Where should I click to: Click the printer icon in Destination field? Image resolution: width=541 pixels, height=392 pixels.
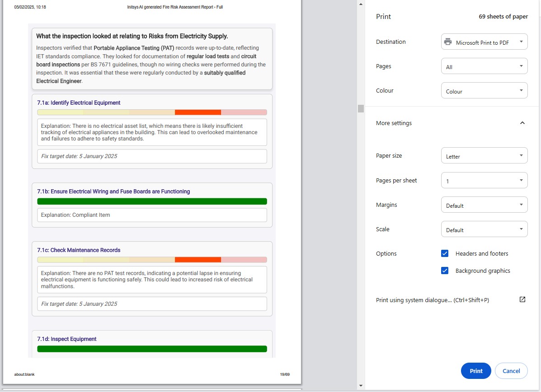[448, 42]
